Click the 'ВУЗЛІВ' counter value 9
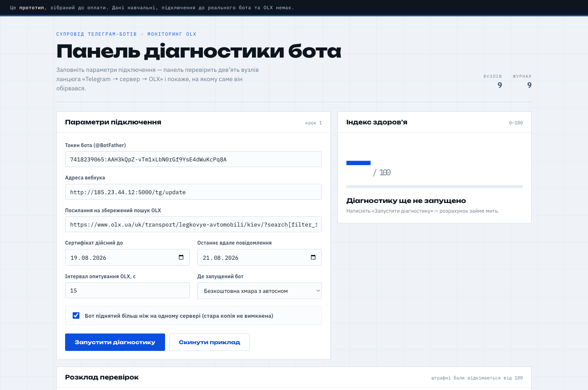This screenshot has height=390, width=588. [x=500, y=85]
